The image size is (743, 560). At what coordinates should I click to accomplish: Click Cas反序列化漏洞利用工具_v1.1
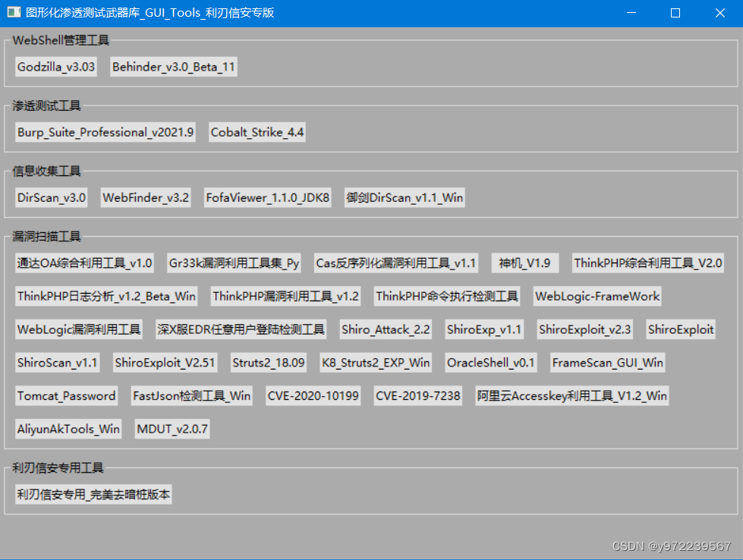pyautogui.click(x=395, y=263)
